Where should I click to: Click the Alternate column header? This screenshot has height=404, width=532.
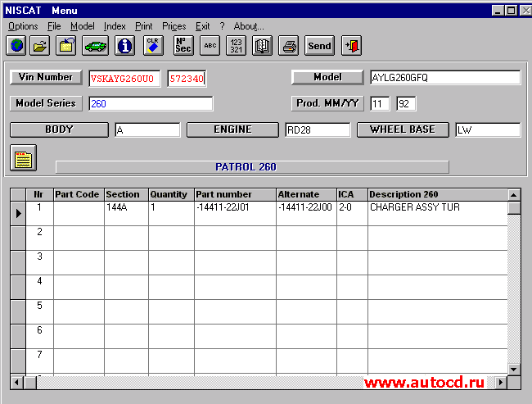[306, 194]
